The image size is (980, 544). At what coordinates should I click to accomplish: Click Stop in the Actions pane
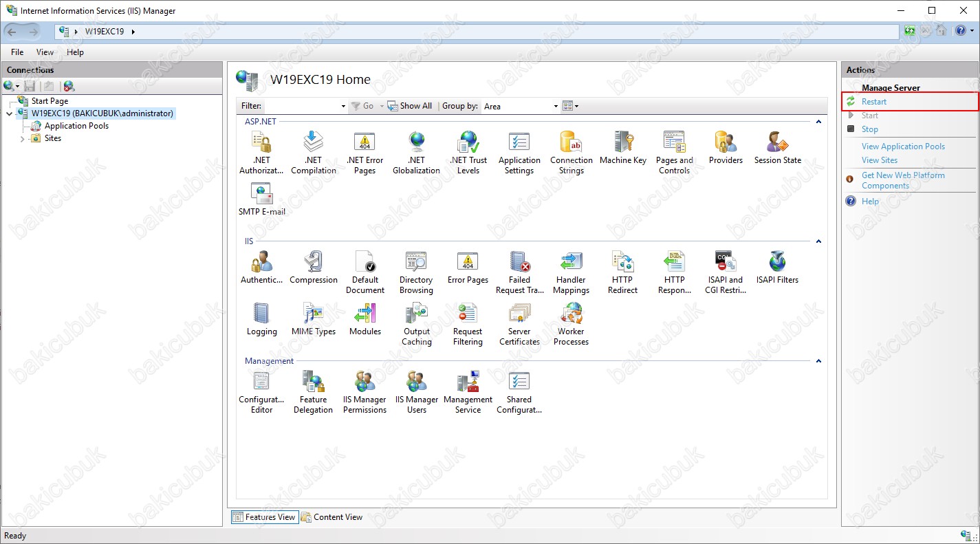click(869, 129)
